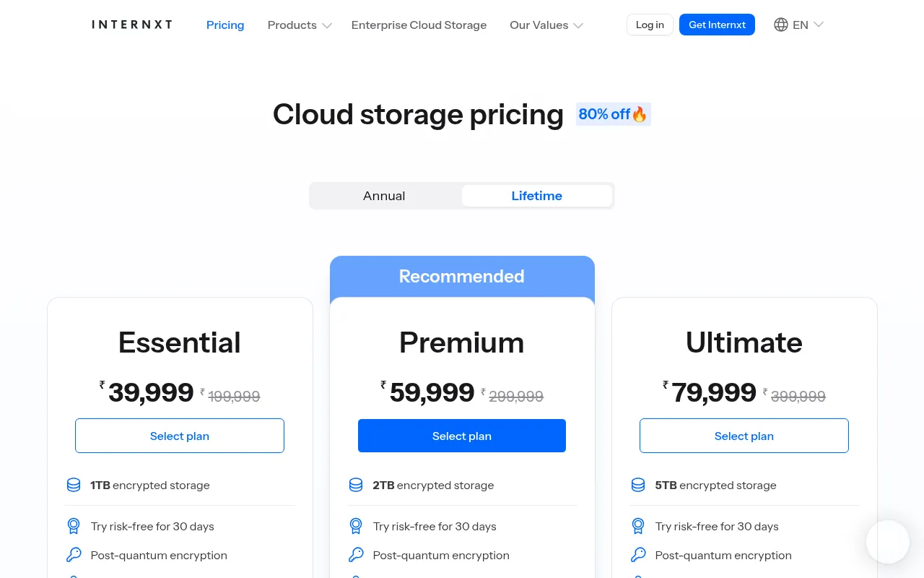Switch billing to Annual
The image size is (924, 578).
[384, 196]
